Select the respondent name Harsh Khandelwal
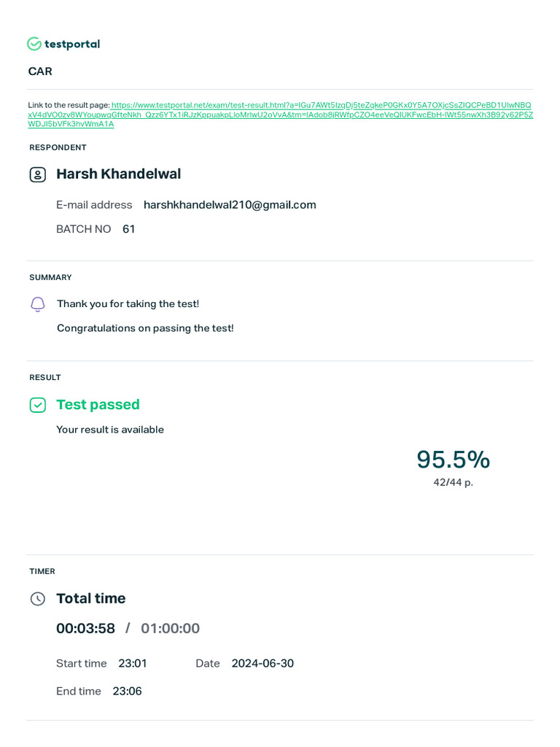Image resolution: width=560 pixels, height=747 pixels. pyautogui.click(x=118, y=174)
